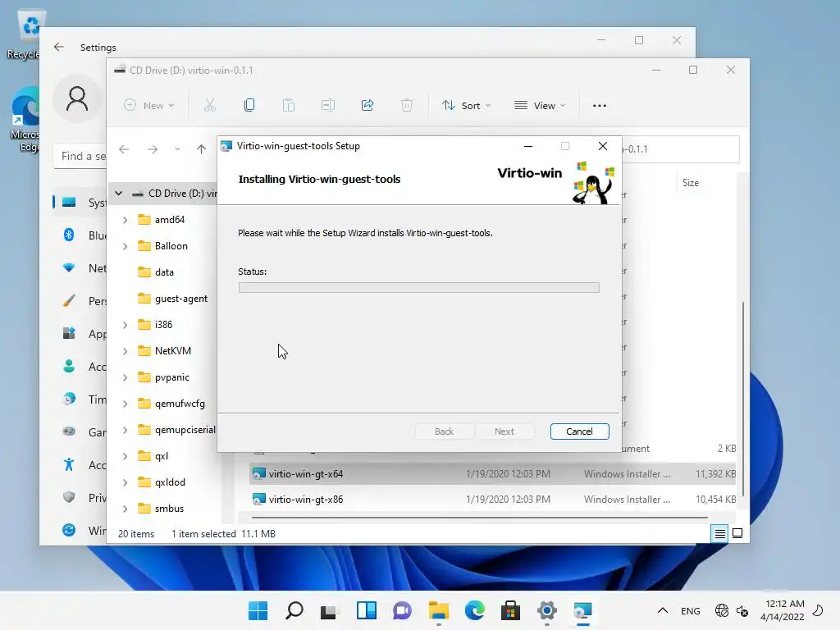Expand the qemufwcfg folder in tree
The width and height of the screenshot is (840, 630).
tap(125, 404)
